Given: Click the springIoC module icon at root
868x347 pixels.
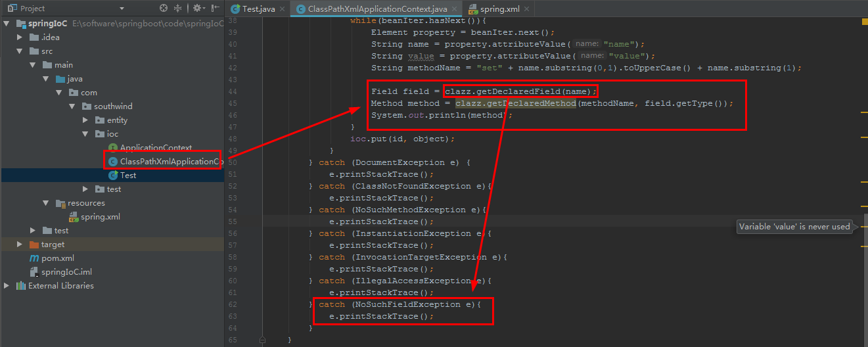Looking at the screenshot, I should pos(20,24).
